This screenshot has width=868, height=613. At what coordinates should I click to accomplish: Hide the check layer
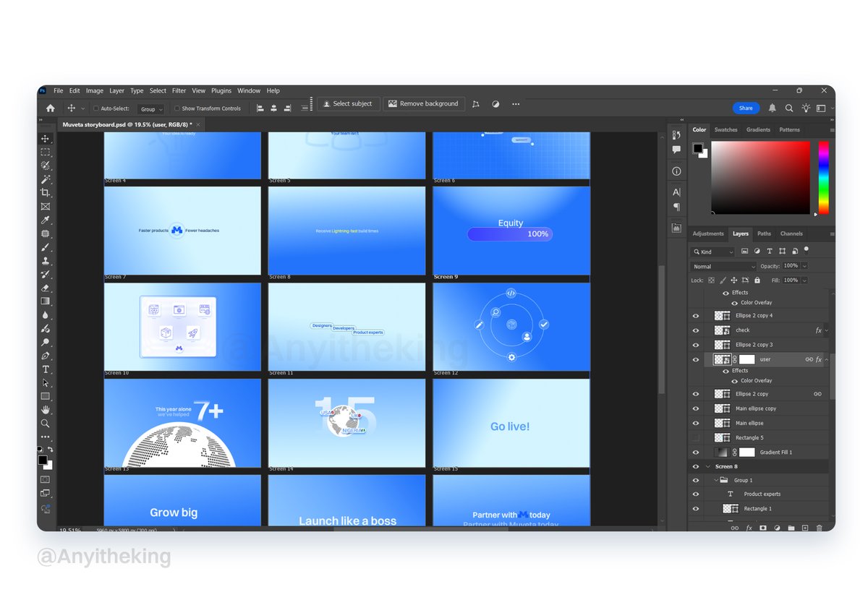click(696, 330)
